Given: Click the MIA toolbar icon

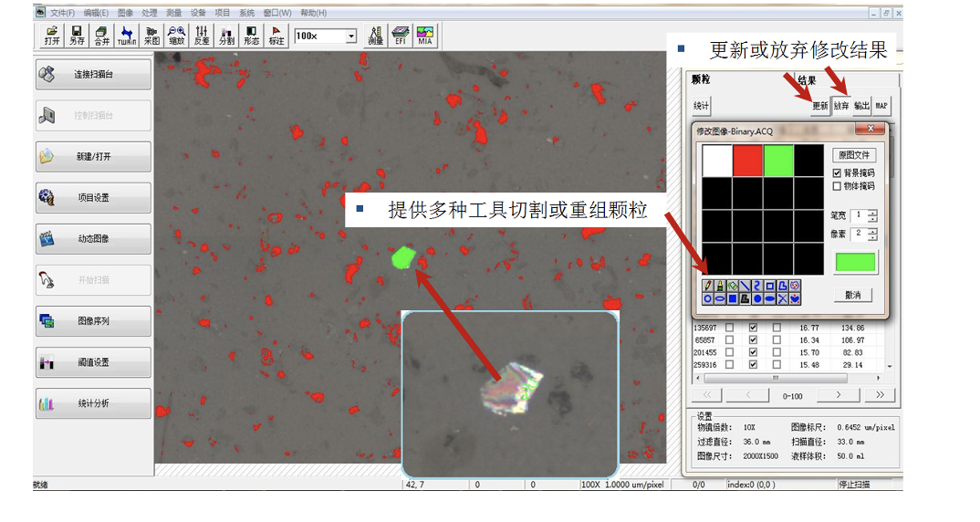Looking at the screenshot, I should tap(425, 36).
